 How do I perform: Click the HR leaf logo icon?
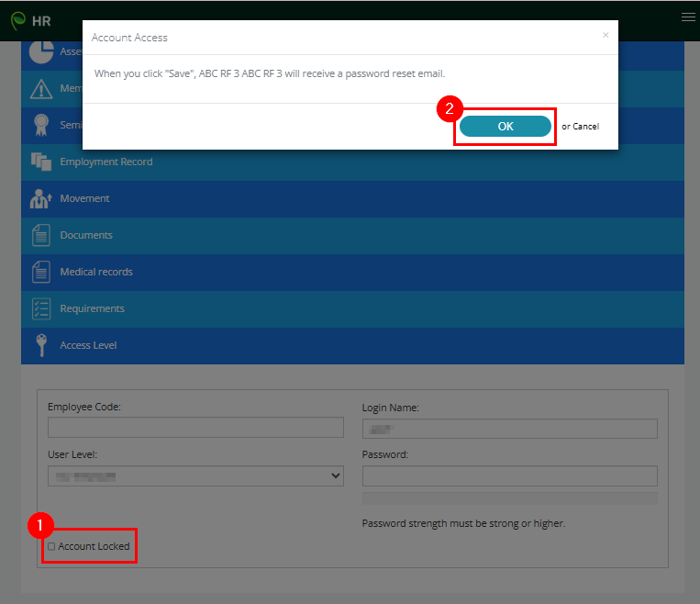[x=17, y=20]
